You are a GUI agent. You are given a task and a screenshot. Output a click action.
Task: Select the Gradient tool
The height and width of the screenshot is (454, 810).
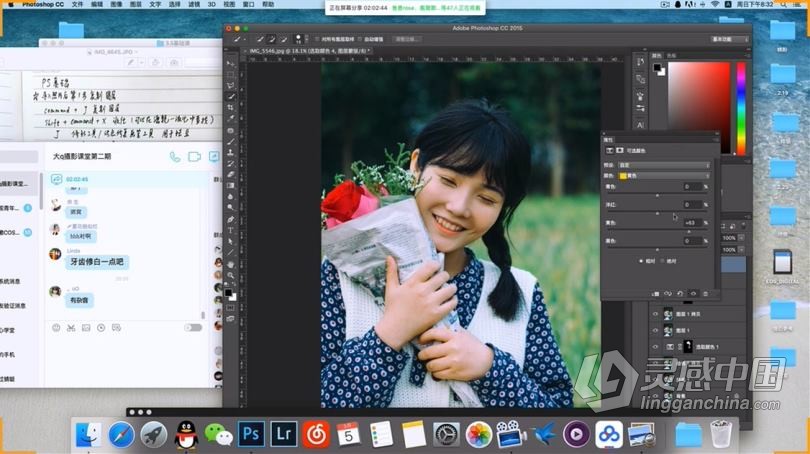pyautogui.click(x=230, y=186)
